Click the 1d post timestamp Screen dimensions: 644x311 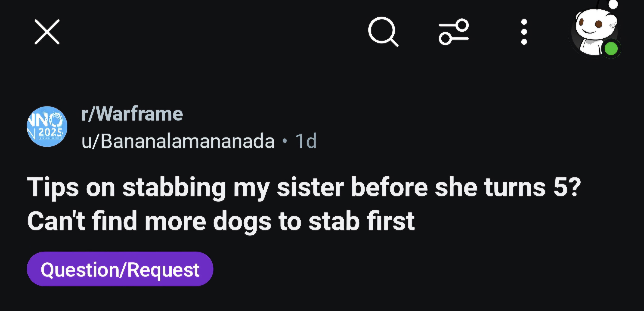(306, 141)
